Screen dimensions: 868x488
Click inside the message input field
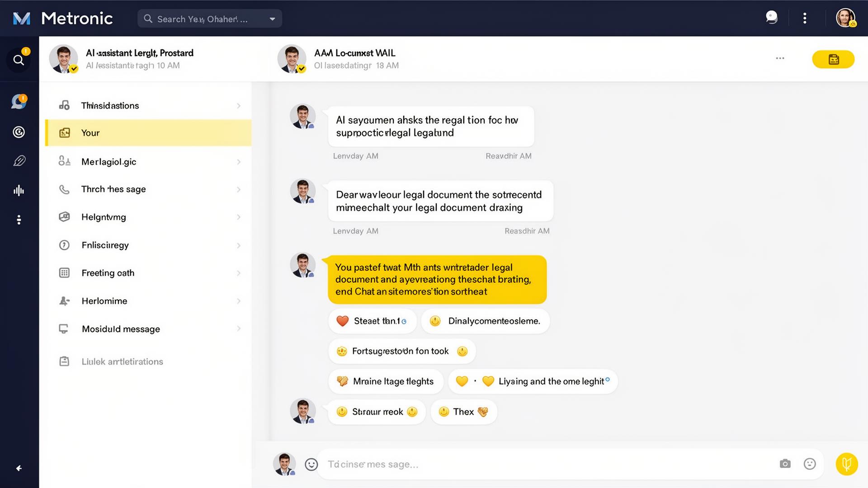pos(497,464)
